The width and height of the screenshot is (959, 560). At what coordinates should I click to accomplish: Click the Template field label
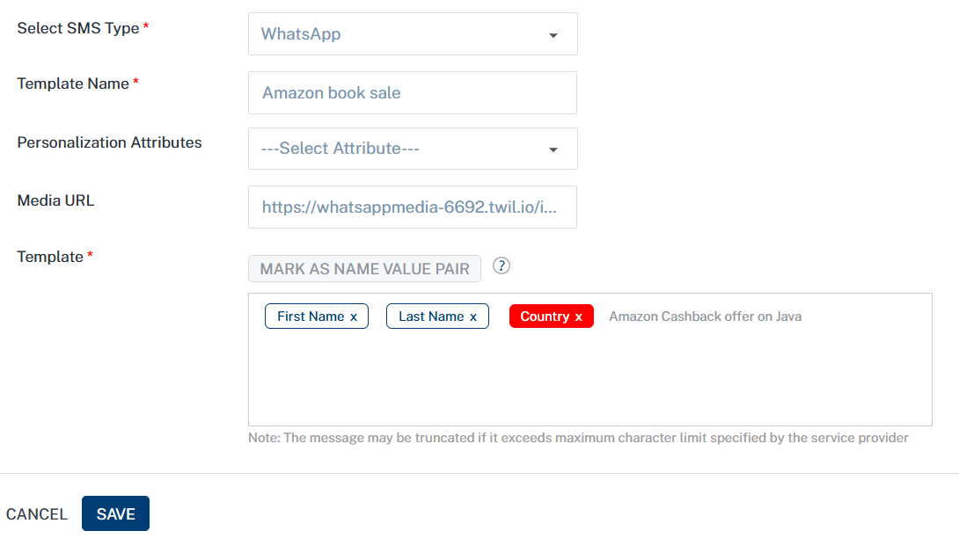coord(50,257)
